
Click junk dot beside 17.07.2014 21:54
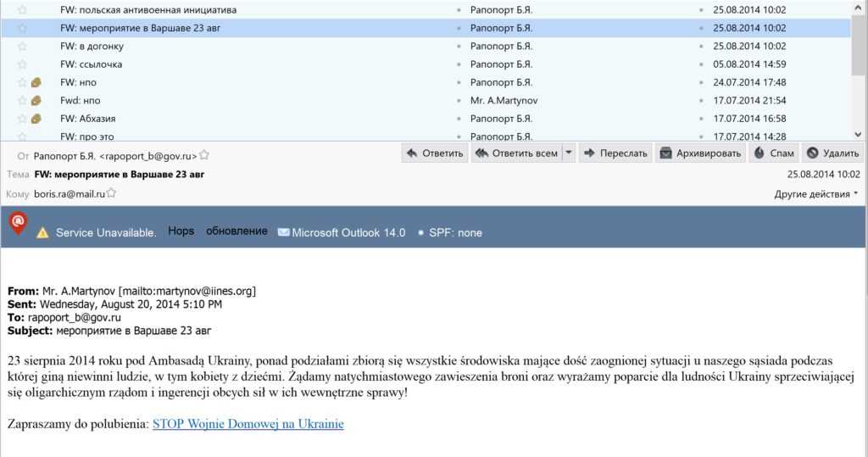tap(701, 101)
